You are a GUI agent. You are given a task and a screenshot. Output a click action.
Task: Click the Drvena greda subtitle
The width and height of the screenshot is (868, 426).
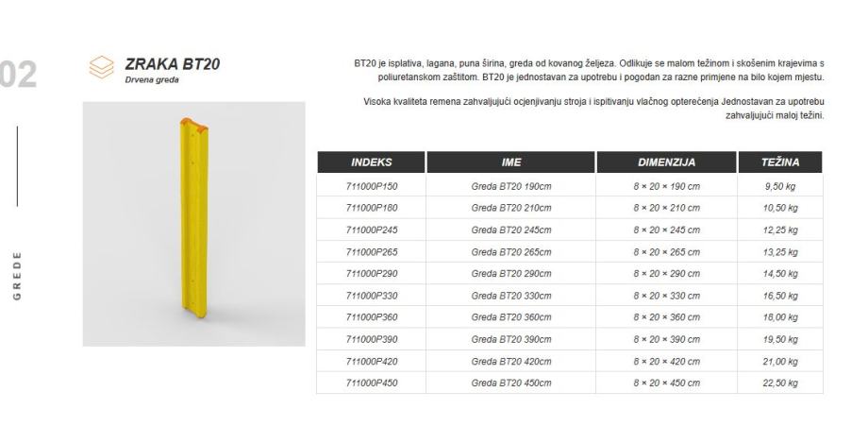152,80
